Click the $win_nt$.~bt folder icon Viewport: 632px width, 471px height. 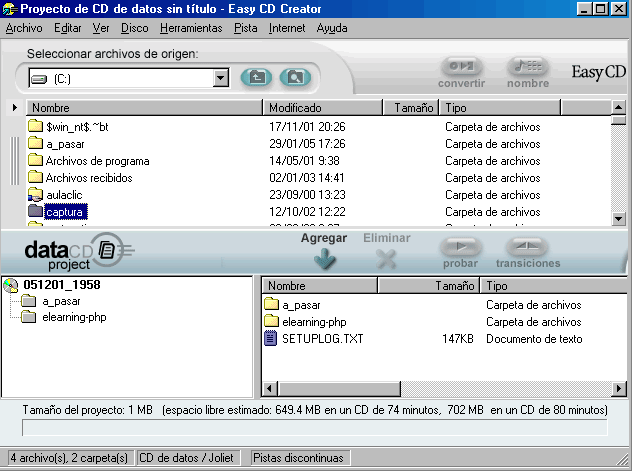click(35, 126)
